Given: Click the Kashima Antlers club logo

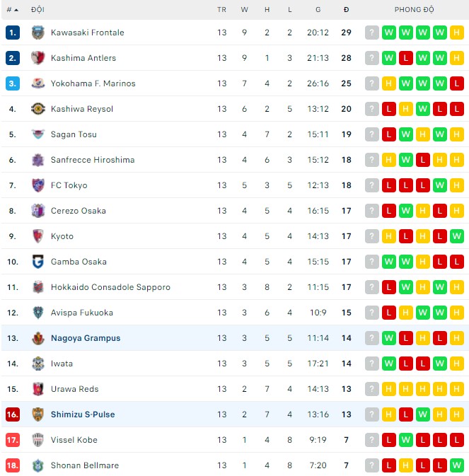Looking at the screenshot, I should point(38,58).
